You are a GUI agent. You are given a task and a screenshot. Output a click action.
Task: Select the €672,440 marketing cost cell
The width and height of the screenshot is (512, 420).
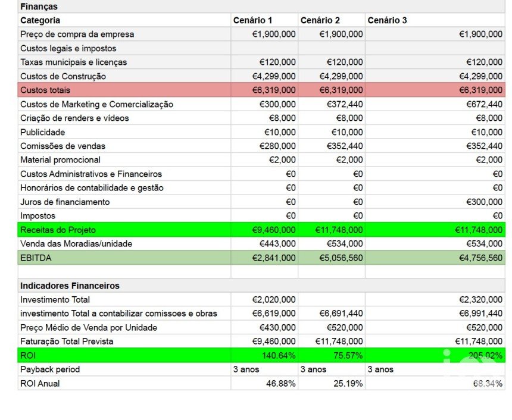click(x=484, y=104)
